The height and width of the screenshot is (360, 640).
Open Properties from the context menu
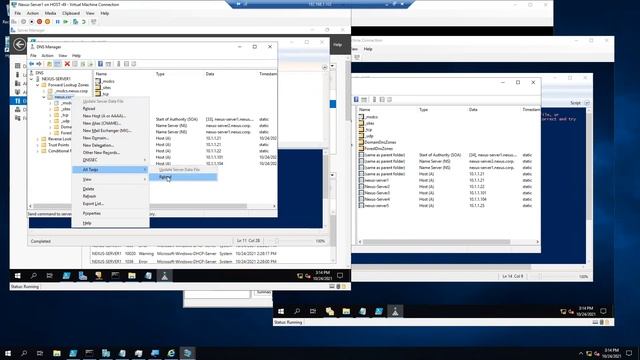click(91, 213)
